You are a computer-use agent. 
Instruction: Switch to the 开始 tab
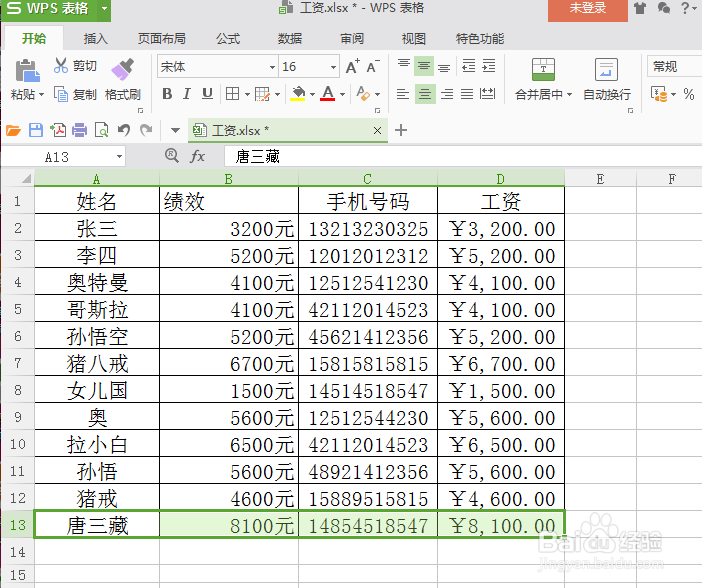[34, 39]
